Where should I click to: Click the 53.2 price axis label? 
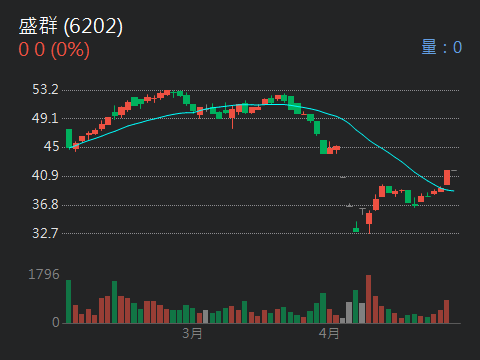tap(45, 89)
